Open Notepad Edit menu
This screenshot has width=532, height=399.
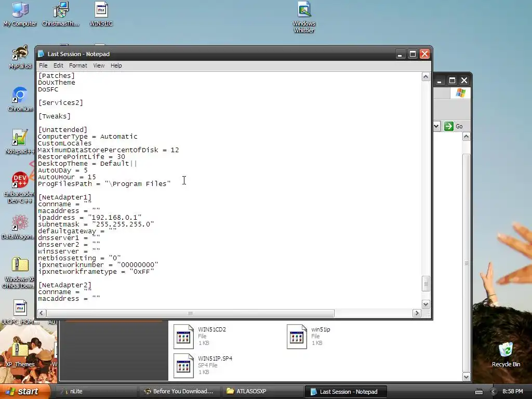pos(58,65)
